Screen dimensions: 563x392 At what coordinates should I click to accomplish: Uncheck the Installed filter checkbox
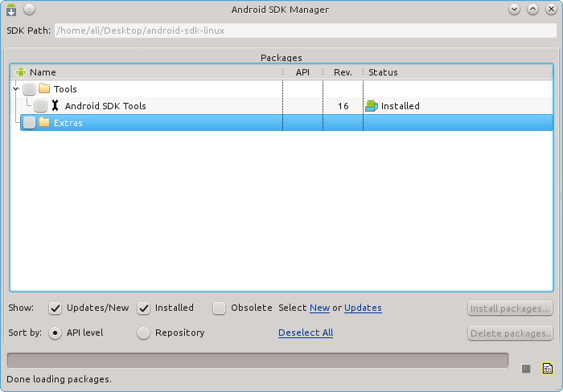pyautogui.click(x=144, y=308)
